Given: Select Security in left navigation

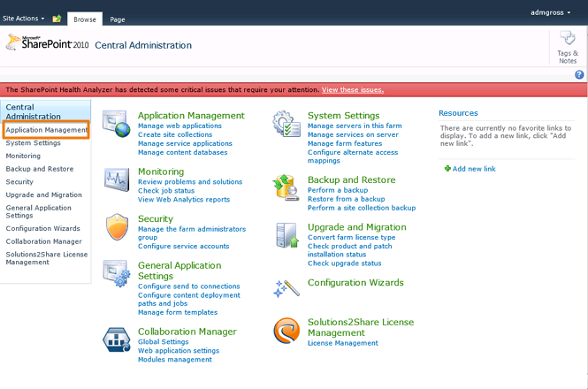Looking at the screenshot, I should coord(19,181).
